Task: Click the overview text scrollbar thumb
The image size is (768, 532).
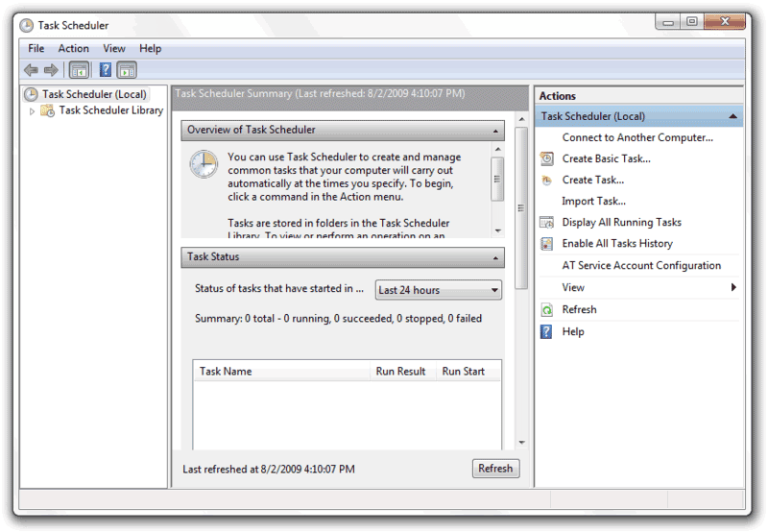Action: 497,179
